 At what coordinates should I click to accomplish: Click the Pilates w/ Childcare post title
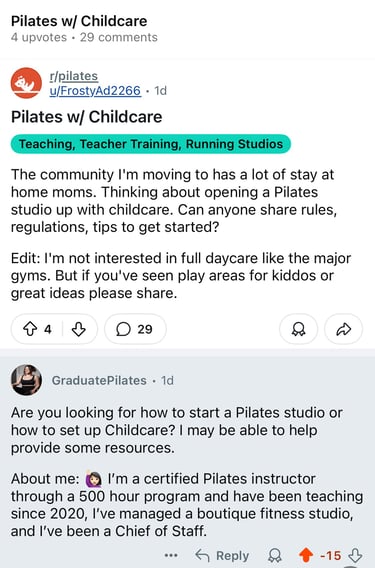(x=87, y=117)
